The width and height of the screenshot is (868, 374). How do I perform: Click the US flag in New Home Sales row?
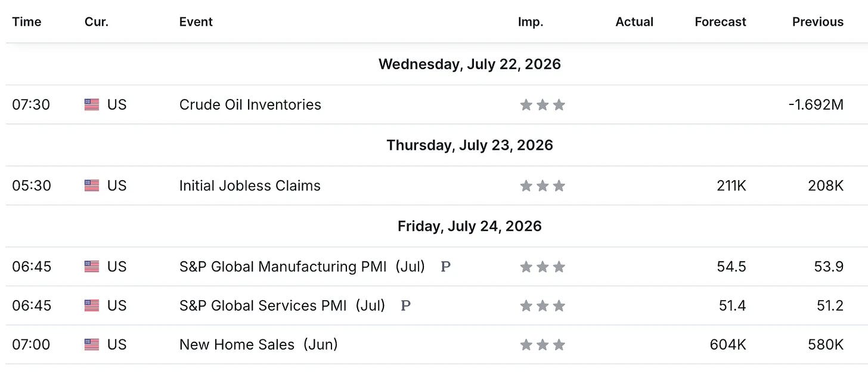point(91,345)
